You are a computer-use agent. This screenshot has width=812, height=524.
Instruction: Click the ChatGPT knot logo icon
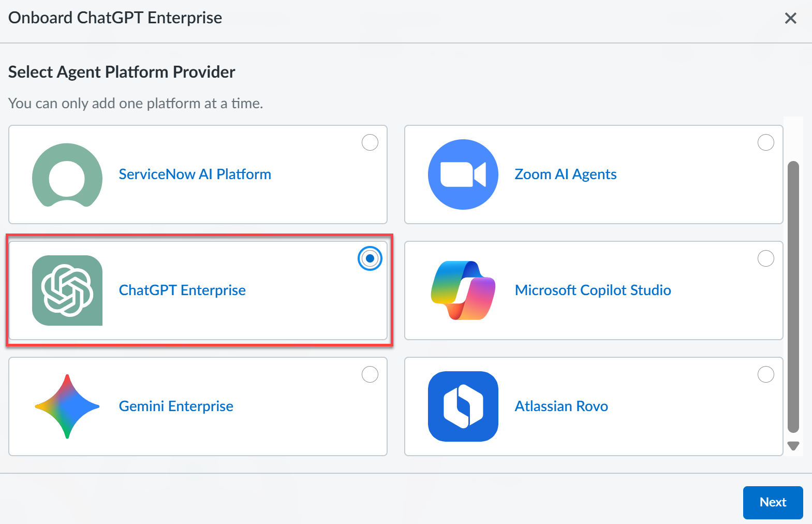pos(67,290)
